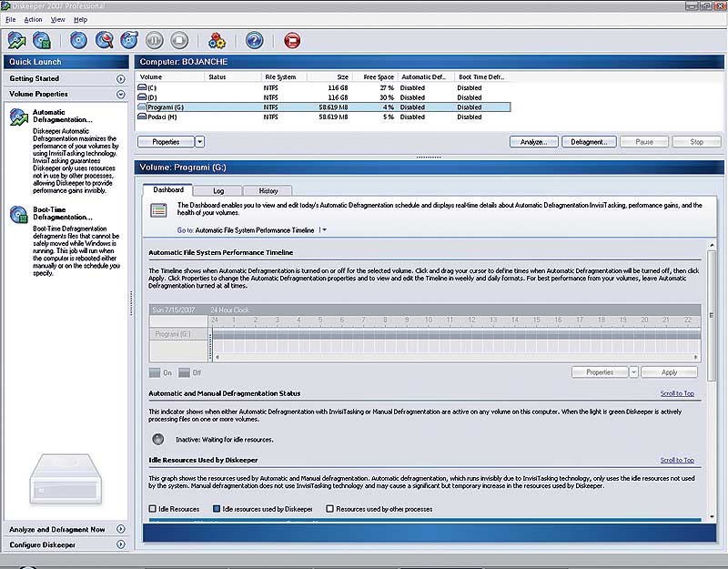Expand the Configure Diskeeper section

(121, 544)
